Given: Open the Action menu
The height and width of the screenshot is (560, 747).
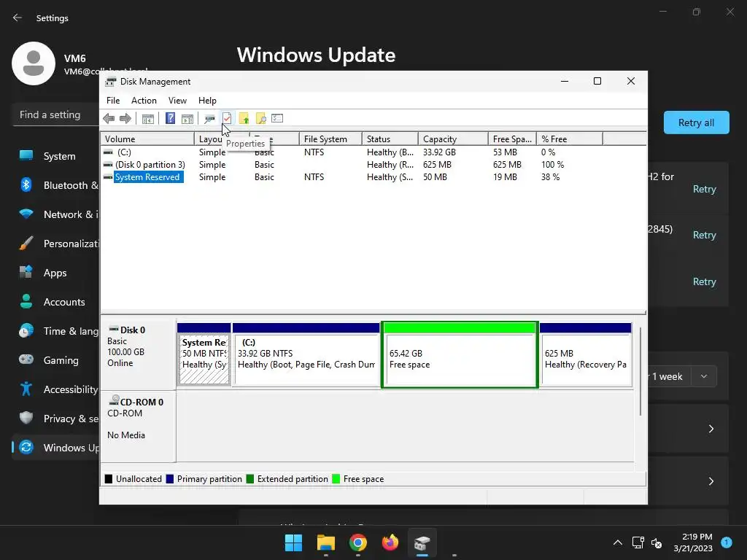Looking at the screenshot, I should click(x=144, y=101).
